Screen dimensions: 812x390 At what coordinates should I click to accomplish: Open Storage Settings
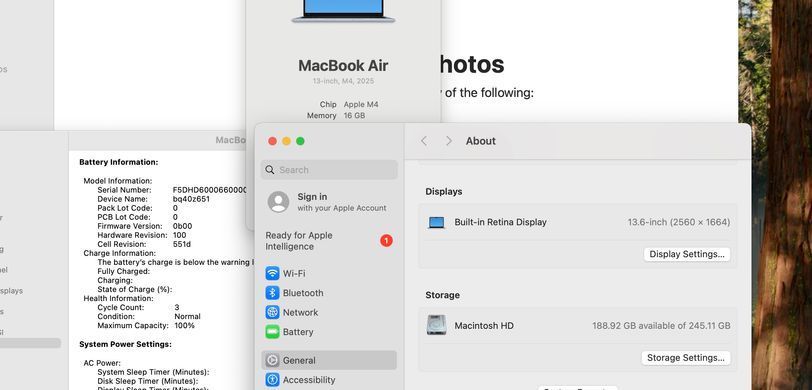686,358
